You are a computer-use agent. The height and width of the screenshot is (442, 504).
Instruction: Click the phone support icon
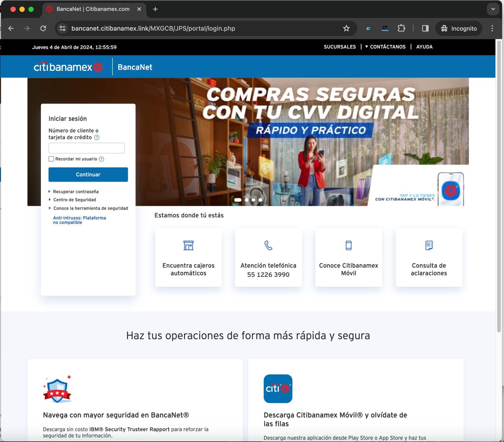coord(268,246)
